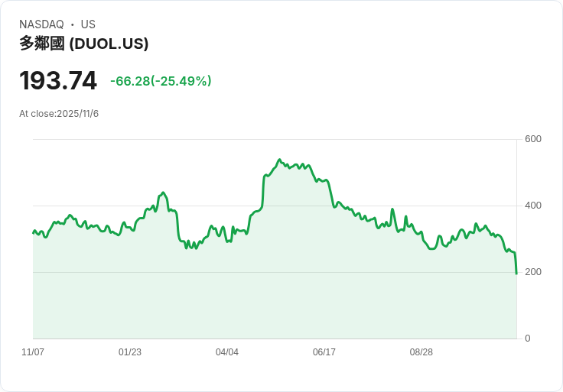Screen dimensions: 563x392
Task: Click the 01/23 x-axis date label
Action: coord(130,352)
